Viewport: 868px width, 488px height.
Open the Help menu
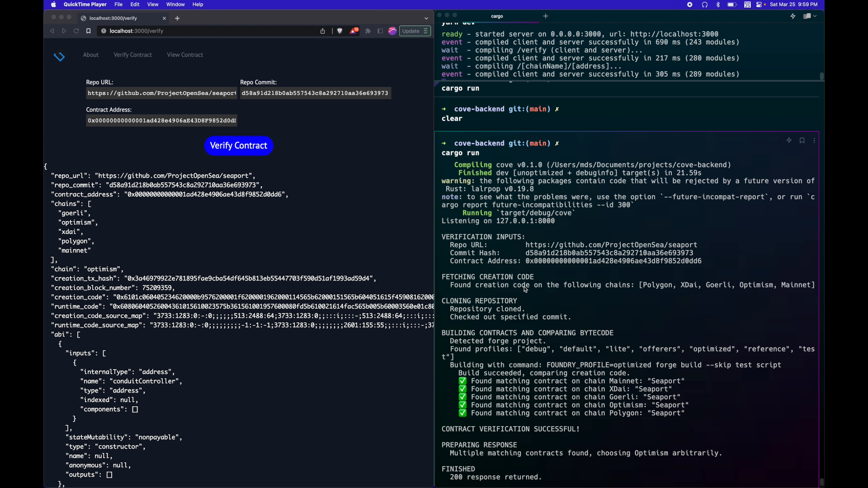(x=198, y=5)
